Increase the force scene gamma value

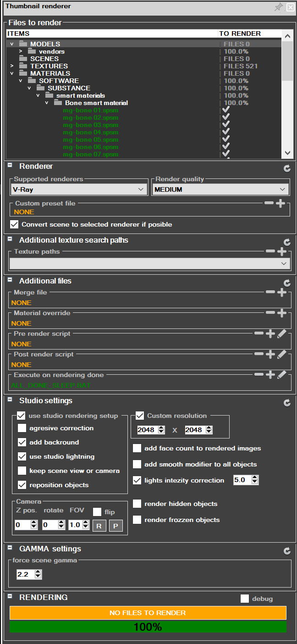tap(38, 572)
